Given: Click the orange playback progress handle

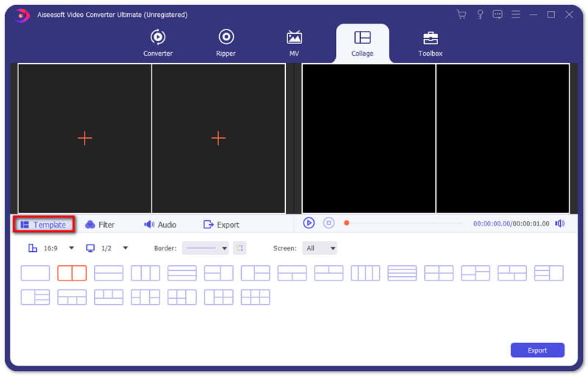Looking at the screenshot, I should [347, 223].
